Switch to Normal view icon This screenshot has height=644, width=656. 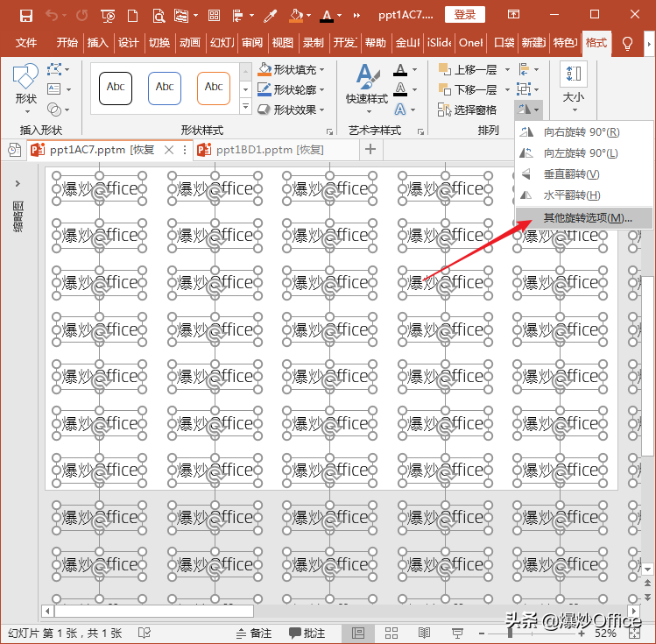pyautogui.click(x=357, y=633)
